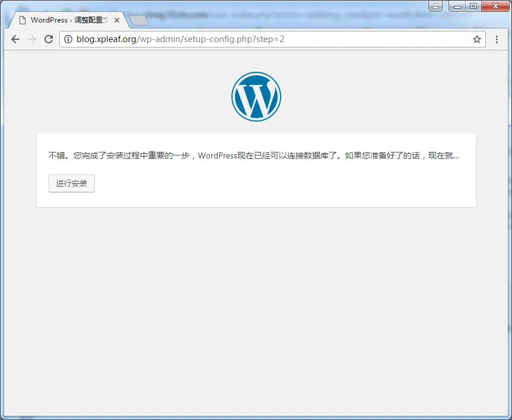Click the text starting with 不错。您完成了安装过程
512x420 pixels.
[x=253, y=155]
